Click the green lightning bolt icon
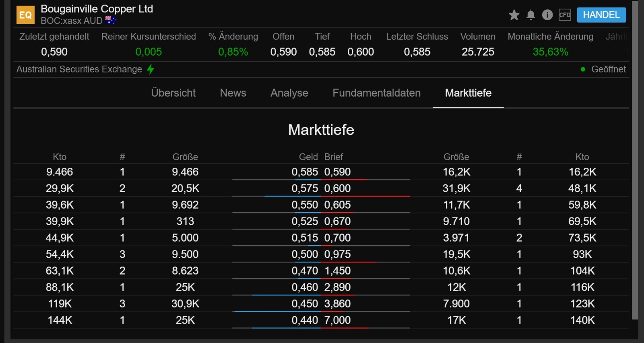Viewport: 644px width, 343px height. coord(151,69)
